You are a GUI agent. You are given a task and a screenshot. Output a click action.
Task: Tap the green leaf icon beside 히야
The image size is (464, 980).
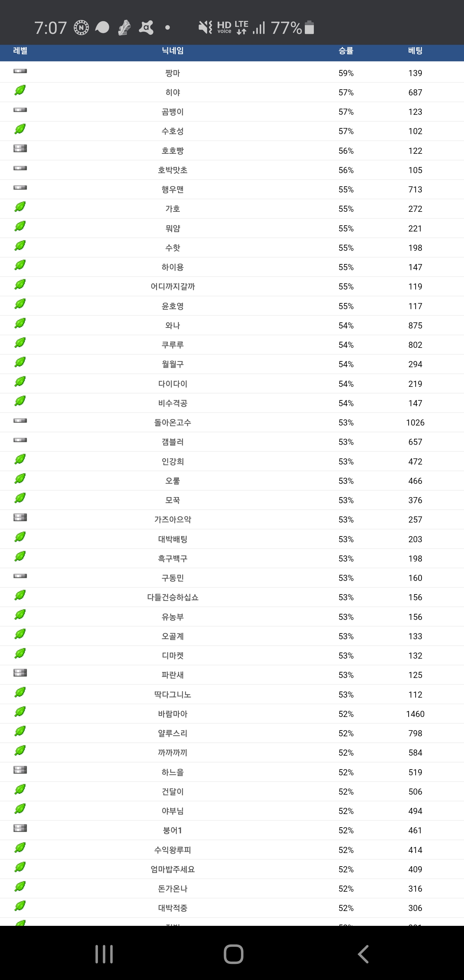click(x=20, y=90)
